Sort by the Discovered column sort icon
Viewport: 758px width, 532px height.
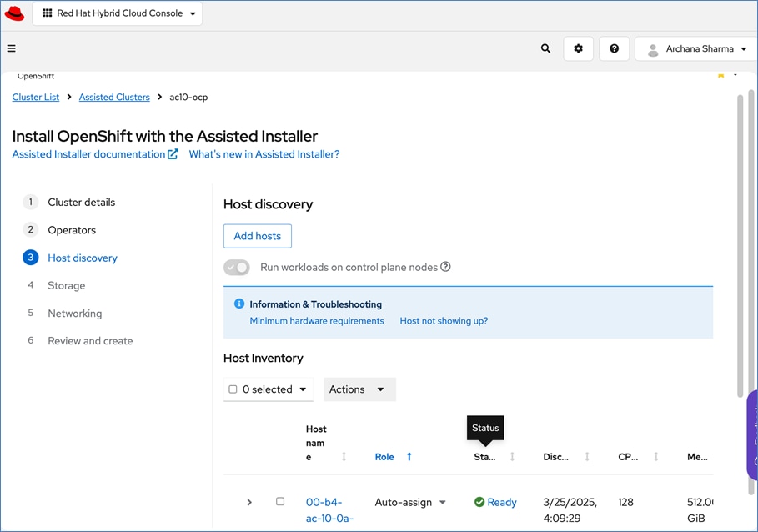pos(587,457)
